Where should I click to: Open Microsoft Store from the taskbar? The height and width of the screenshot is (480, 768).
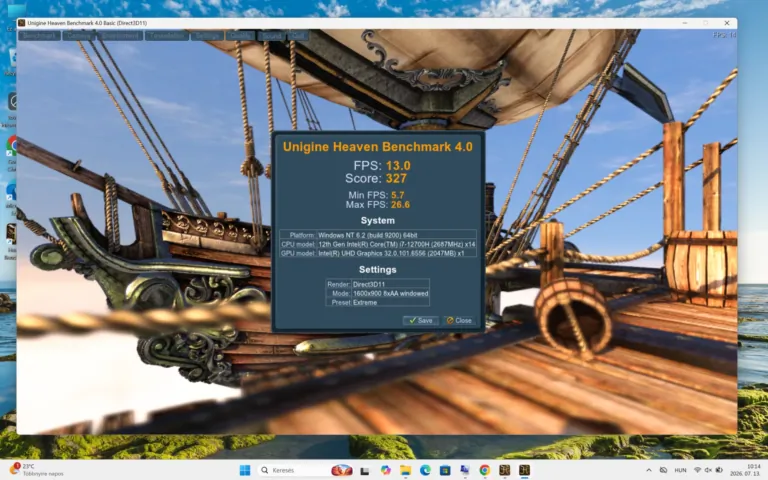coord(445,470)
